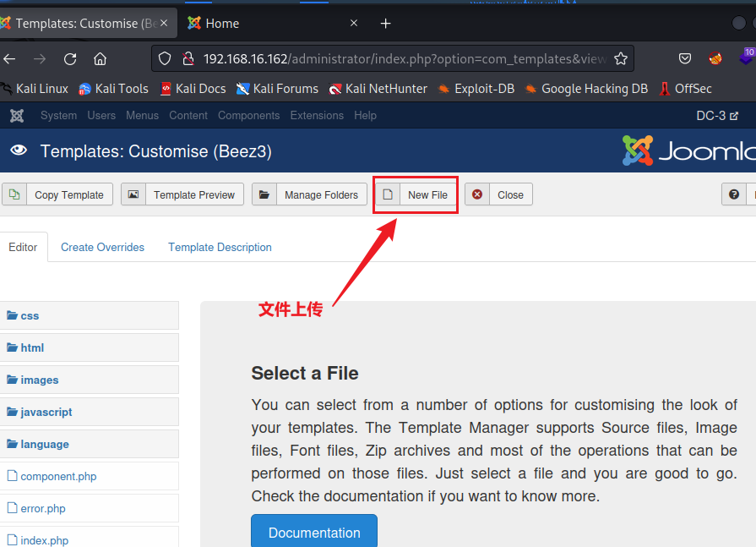Open the Menus dropdown

tap(142, 116)
